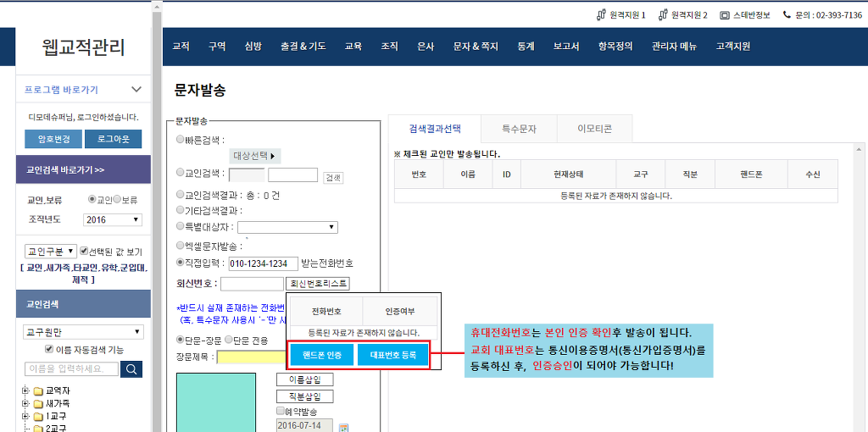
Task: Open the 스데반정보 icon link
Action: 725,15
